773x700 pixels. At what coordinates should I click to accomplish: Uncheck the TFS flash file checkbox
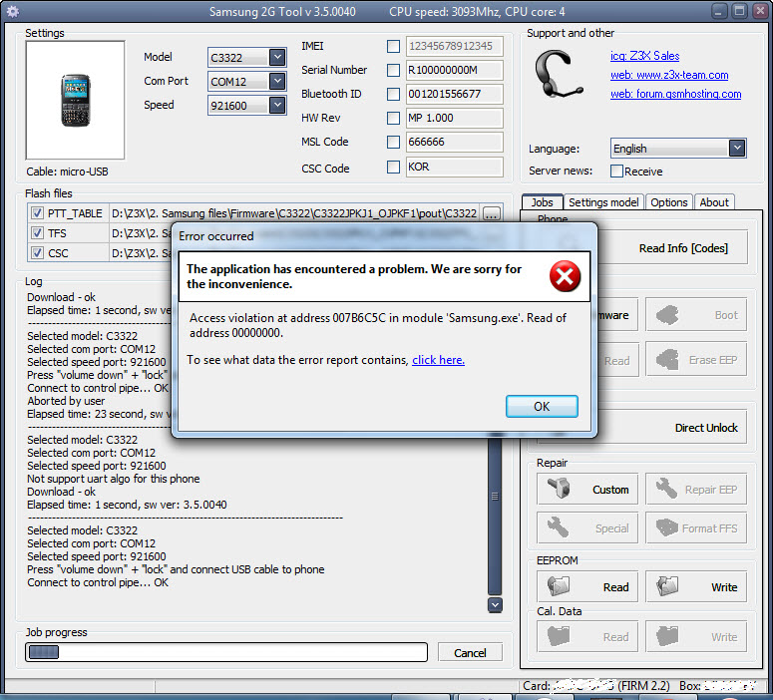point(37,232)
